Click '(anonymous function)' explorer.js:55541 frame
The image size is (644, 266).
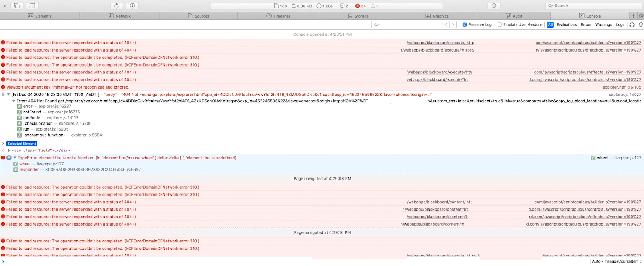click(61, 135)
